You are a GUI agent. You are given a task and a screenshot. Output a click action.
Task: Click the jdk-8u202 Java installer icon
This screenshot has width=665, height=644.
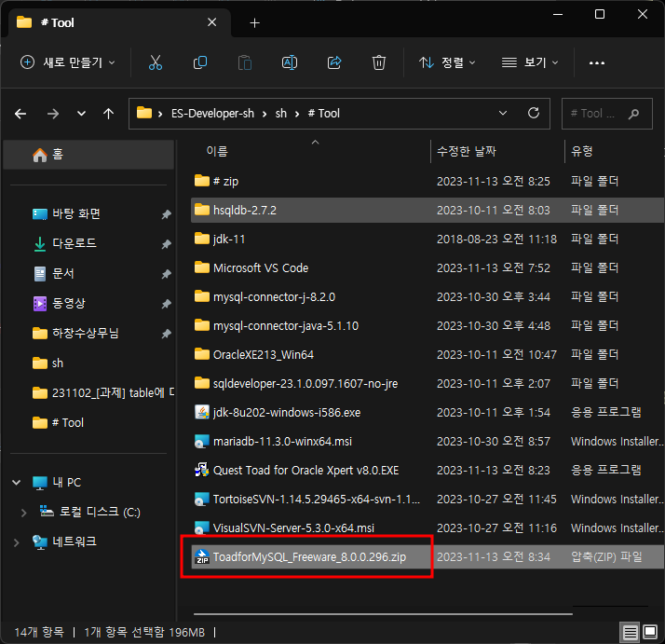tap(202, 412)
